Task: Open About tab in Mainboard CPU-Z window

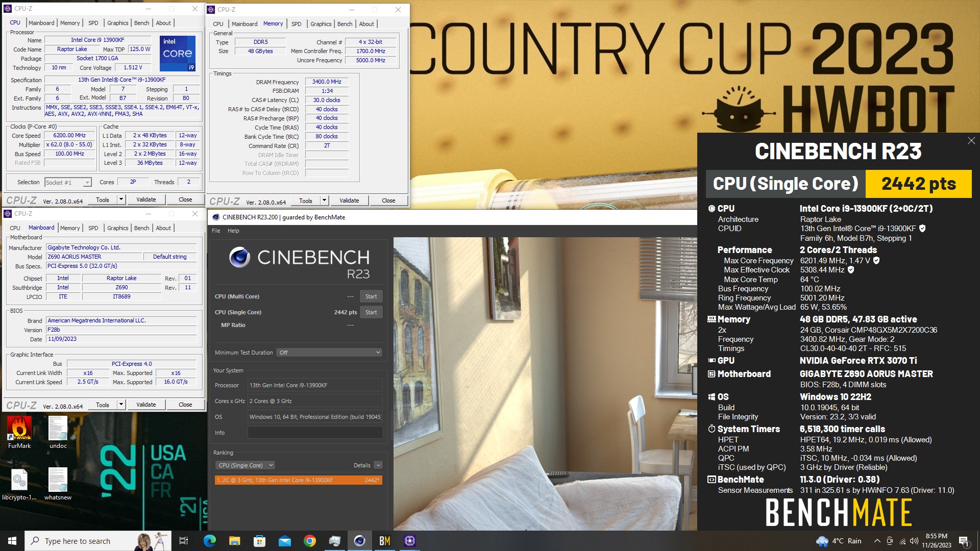Action: pyautogui.click(x=163, y=228)
